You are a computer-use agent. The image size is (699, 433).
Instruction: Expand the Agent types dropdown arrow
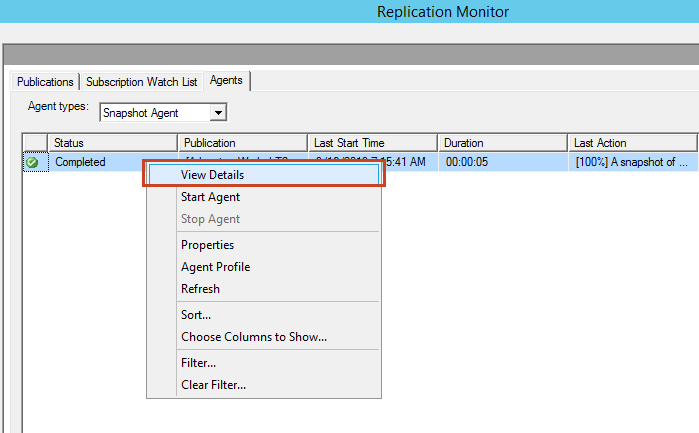click(x=218, y=113)
